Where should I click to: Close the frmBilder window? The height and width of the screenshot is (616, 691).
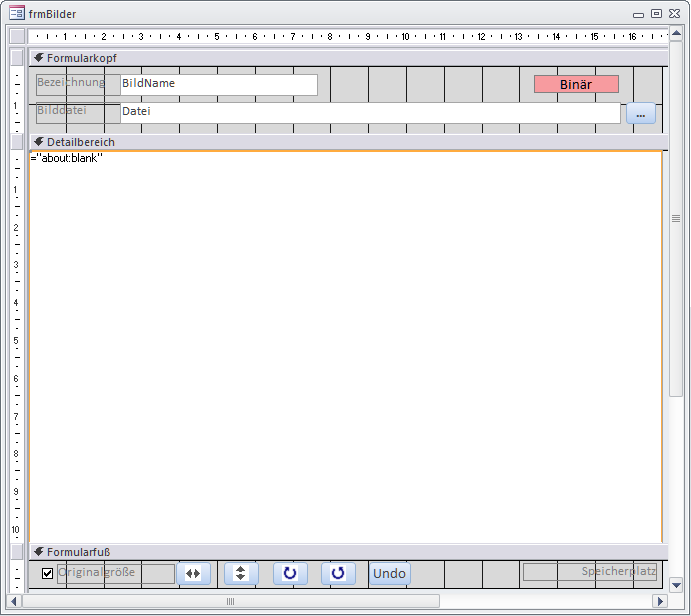[674, 14]
